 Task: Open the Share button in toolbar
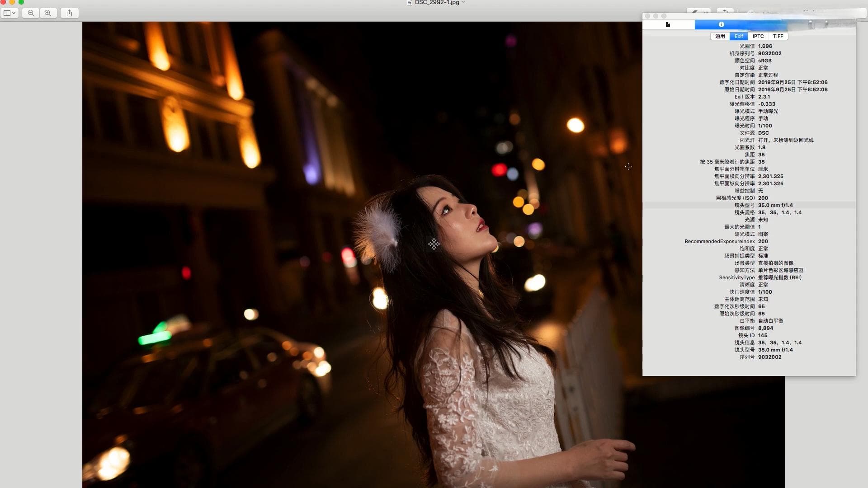point(69,13)
